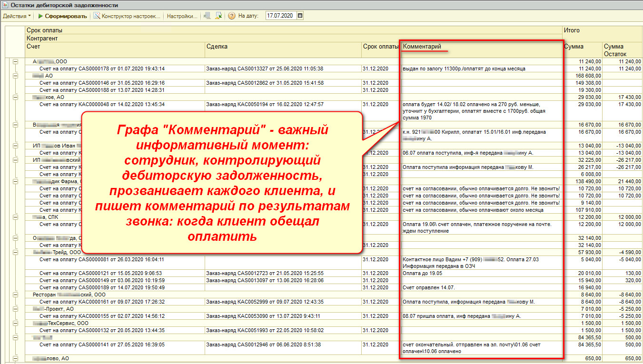643x364 pixels.
Task: Click comment 'Счет оправлен 14.07.'
Action: [x=429, y=287]
